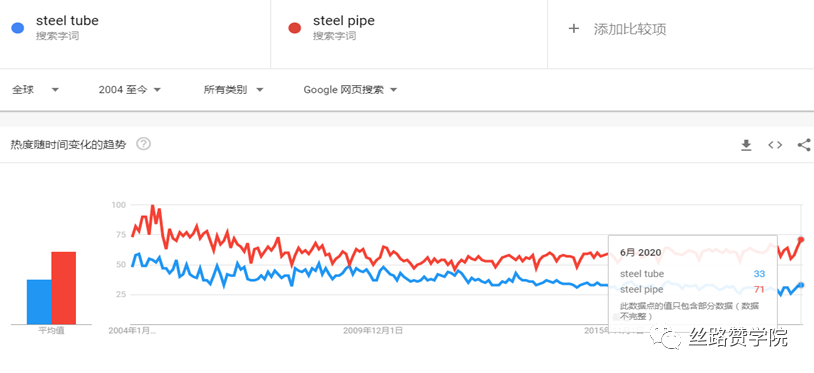Click the blue steel tube dot
This screenshot has width=814, height=373.
click(18, 28)
